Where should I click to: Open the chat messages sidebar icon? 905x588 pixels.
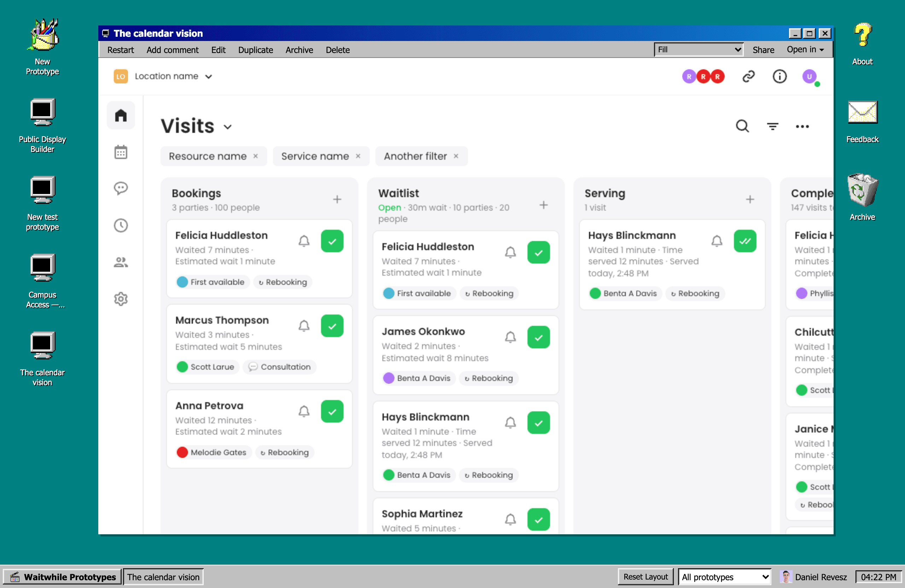coord(121,189)
